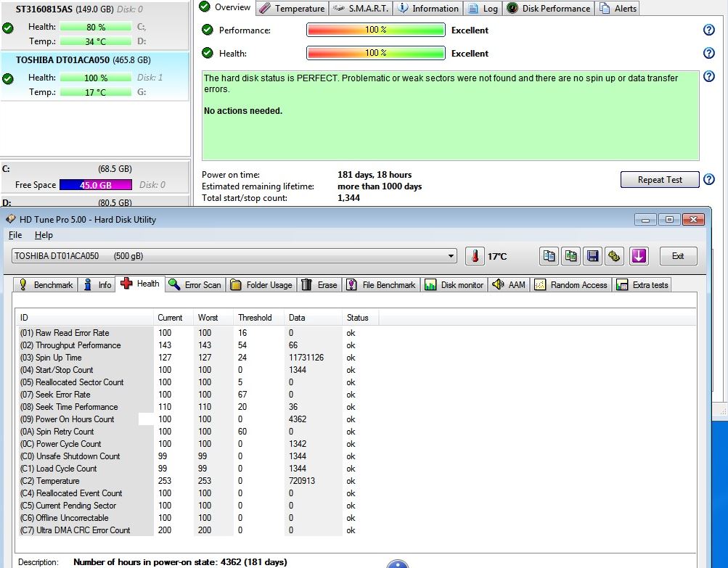
Task: Click the Status column header
Action: (x=361, y=318)
